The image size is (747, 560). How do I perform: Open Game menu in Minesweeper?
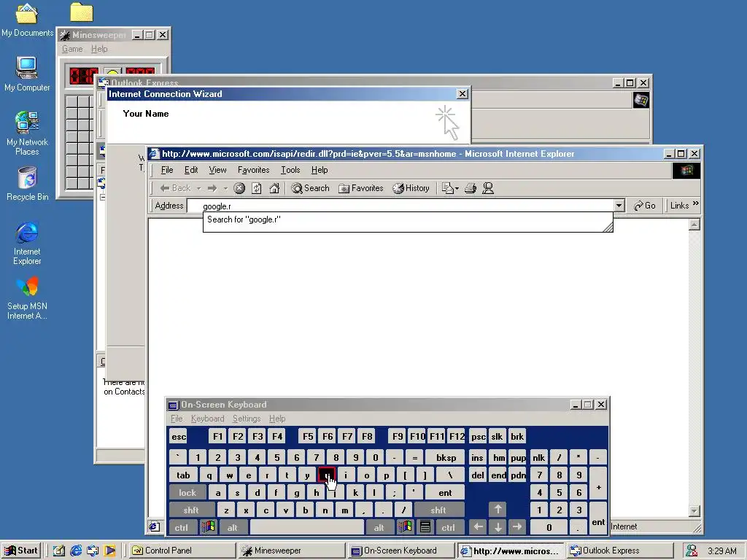click(72, 49)
